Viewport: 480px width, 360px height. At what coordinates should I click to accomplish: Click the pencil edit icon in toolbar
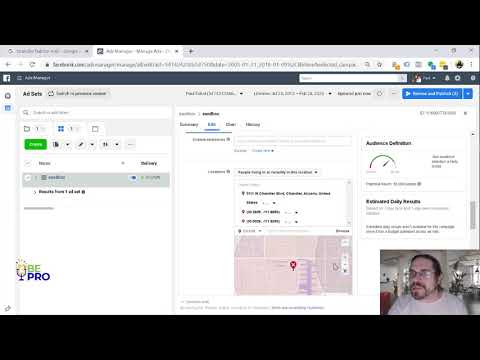tap(81, 144)
